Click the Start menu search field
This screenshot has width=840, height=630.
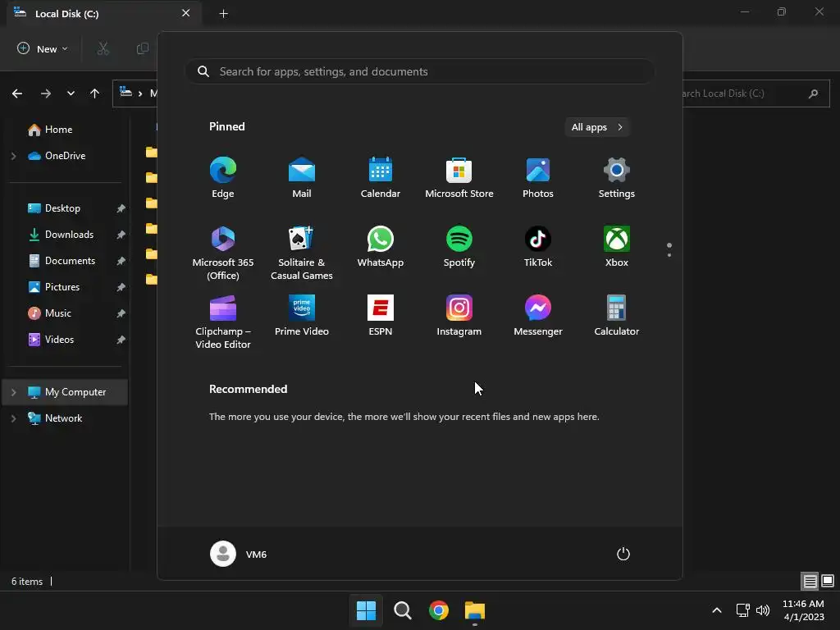tap(420, 72)
